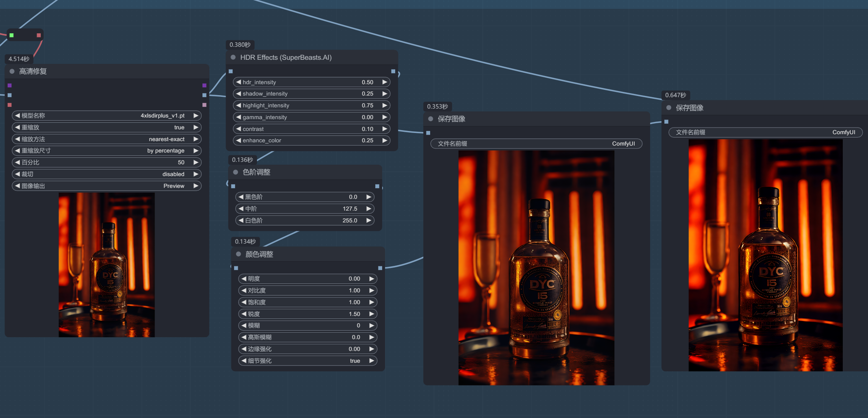Open the 图像输出 Preview dropdown
The image size is (868, 418).
pos(107,186)
